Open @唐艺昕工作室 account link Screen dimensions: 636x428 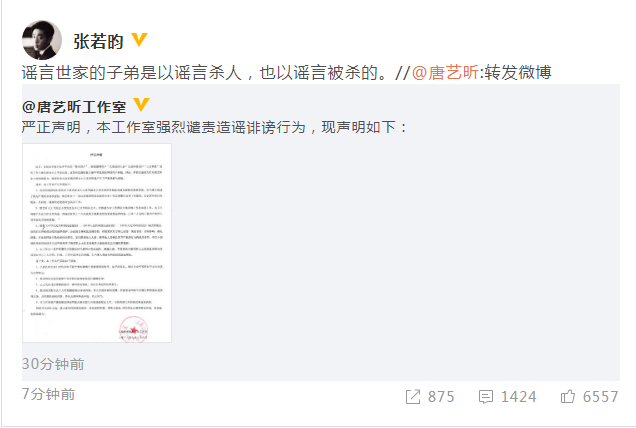pos(74,107)
